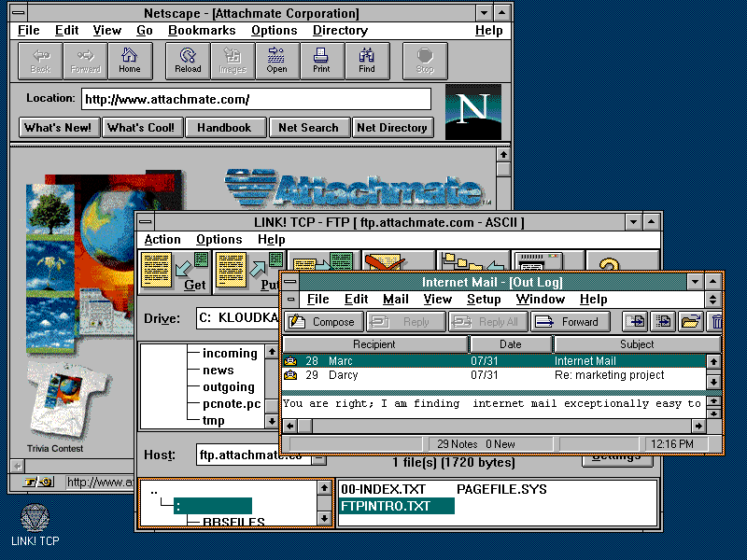Select the FTPINTRO.TXT file in FTP list
747x560 pixels.
point(396,506)
